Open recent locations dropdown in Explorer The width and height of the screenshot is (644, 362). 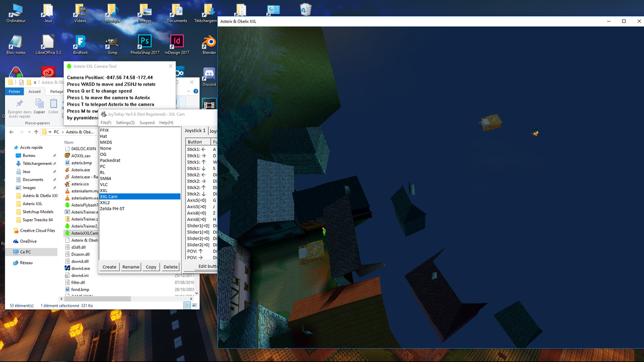point(29,132)
